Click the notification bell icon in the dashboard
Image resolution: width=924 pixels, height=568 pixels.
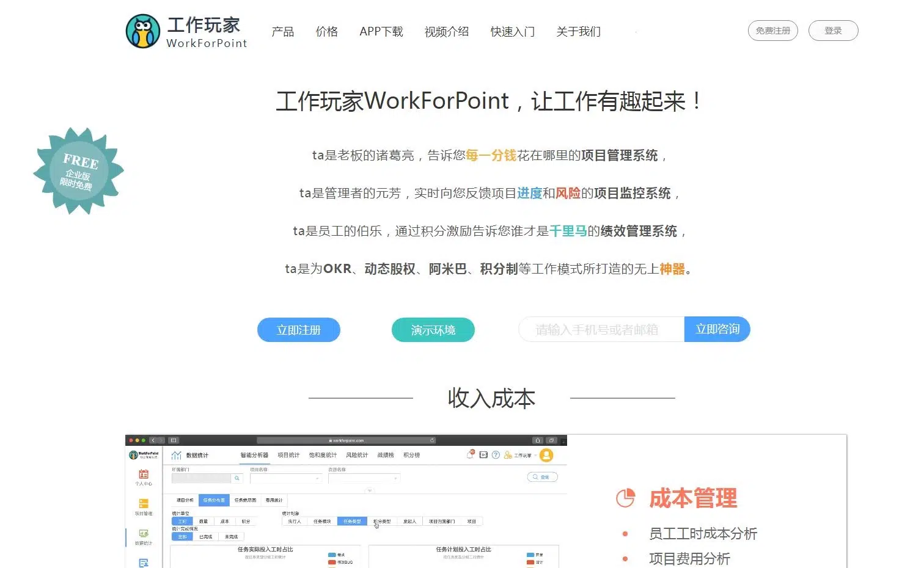pos(469,454)
